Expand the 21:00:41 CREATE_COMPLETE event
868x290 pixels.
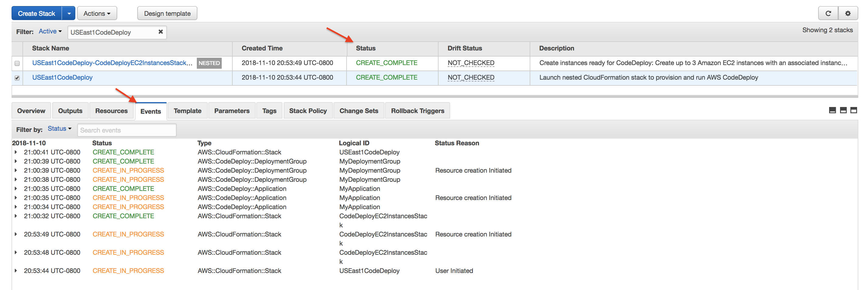16,152
